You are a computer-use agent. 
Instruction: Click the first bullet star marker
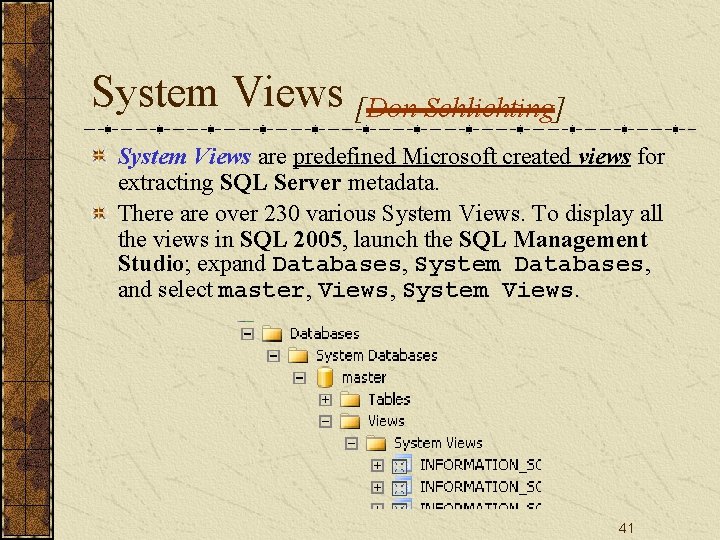click(99, 156)
